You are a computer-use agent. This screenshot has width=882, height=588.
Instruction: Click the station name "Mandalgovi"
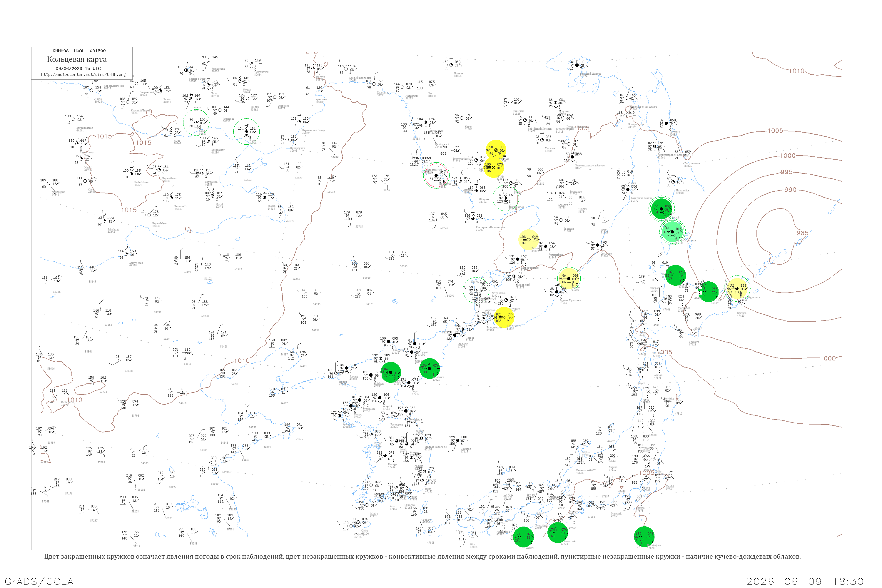pos(58,192)
